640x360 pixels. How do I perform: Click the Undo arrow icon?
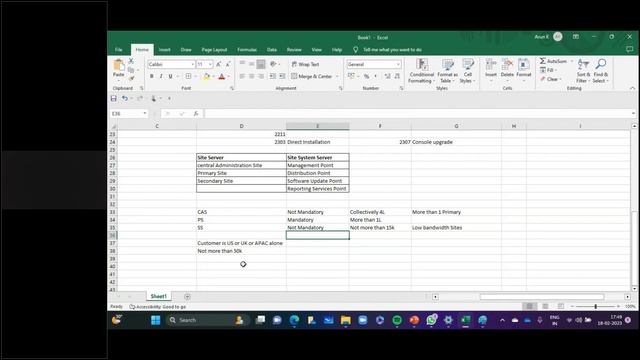pos(124,98)
